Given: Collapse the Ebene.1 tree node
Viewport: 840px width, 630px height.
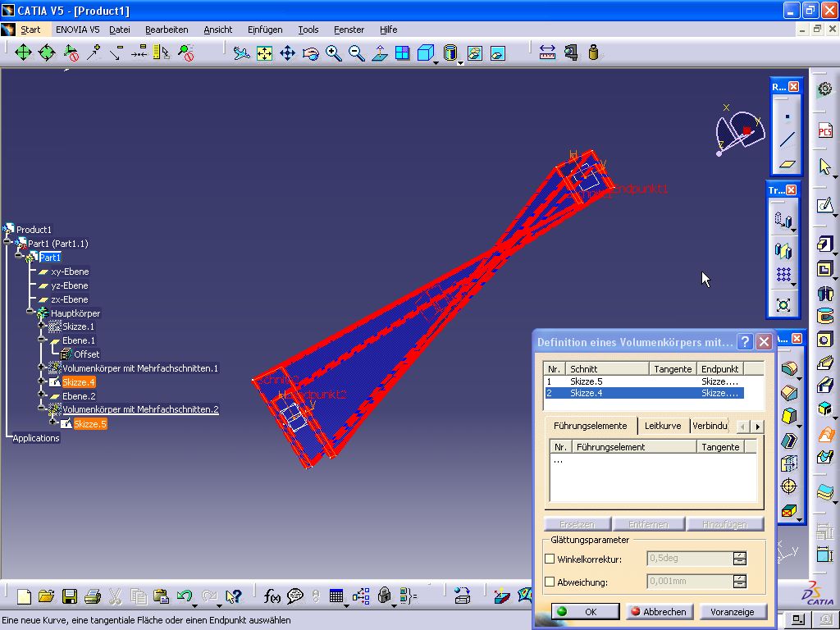Looking at the screenshot, I should 42,339.
